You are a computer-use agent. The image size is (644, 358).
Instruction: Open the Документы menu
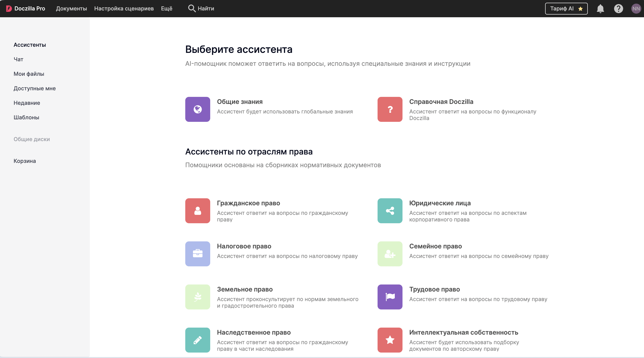pyautogui.click(x=71, y=8)
